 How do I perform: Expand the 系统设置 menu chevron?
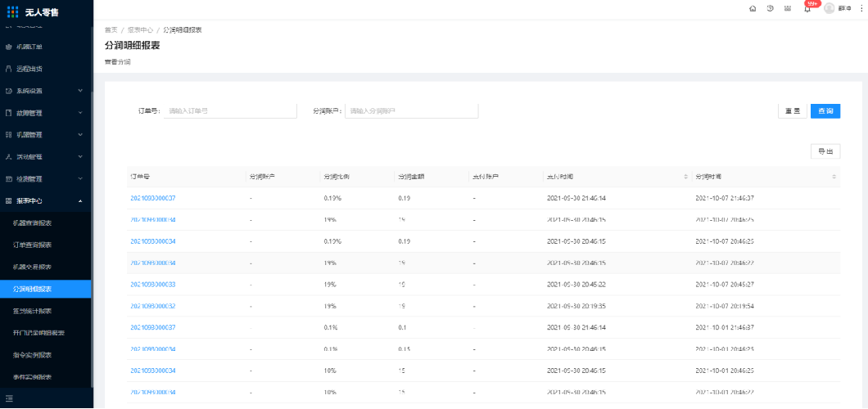click(80, 91)
